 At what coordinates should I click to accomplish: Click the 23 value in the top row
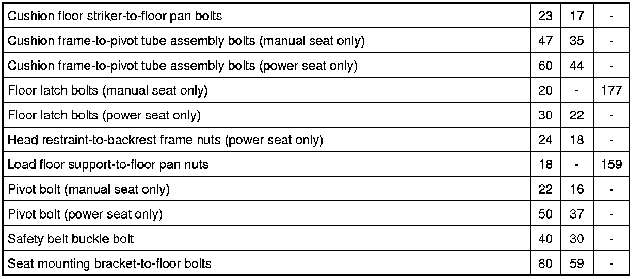pos(545,16)
